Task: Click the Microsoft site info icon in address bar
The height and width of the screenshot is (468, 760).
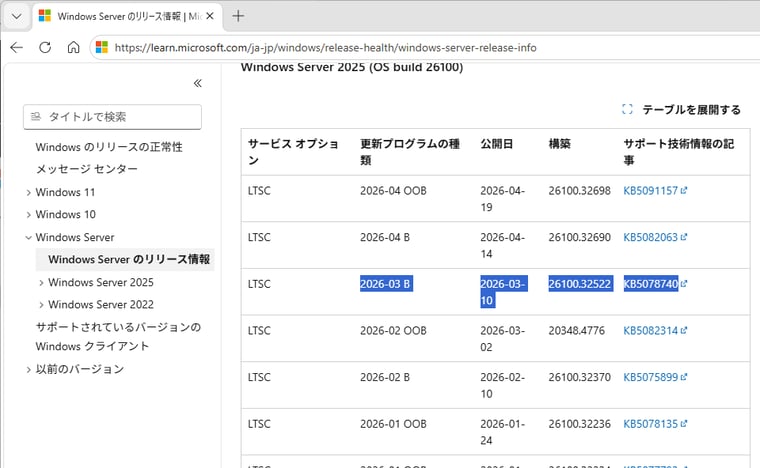Action: point(102,47)
